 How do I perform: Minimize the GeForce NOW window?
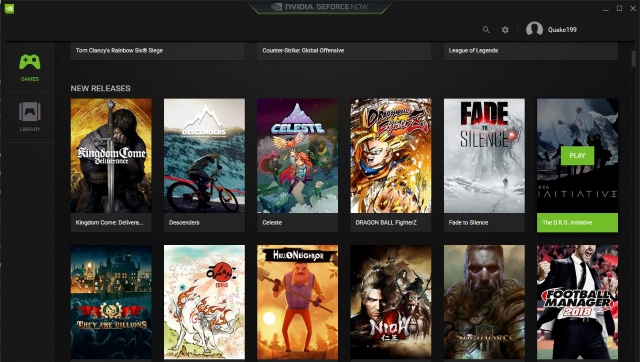[606, 9]
